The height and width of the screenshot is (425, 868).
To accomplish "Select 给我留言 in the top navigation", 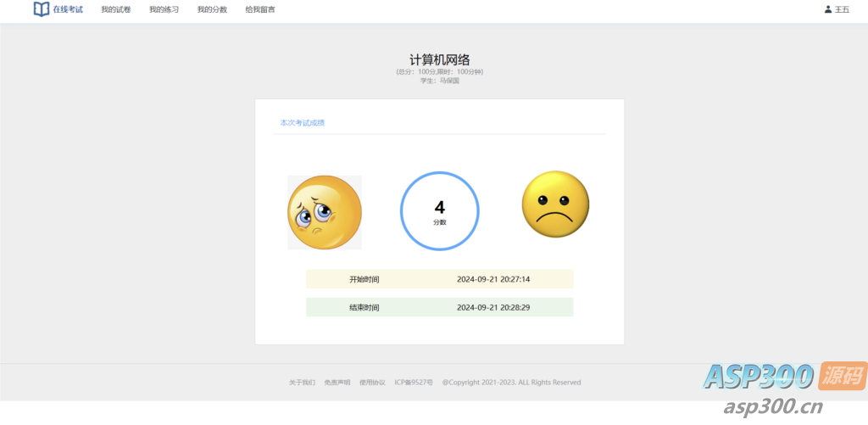I will pyautogui.click(x=260, y=10).
